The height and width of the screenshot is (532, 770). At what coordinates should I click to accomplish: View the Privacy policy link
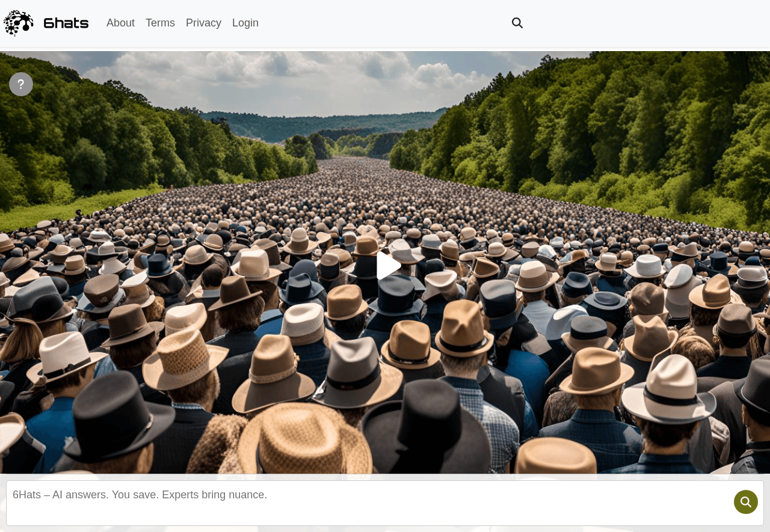203,23
